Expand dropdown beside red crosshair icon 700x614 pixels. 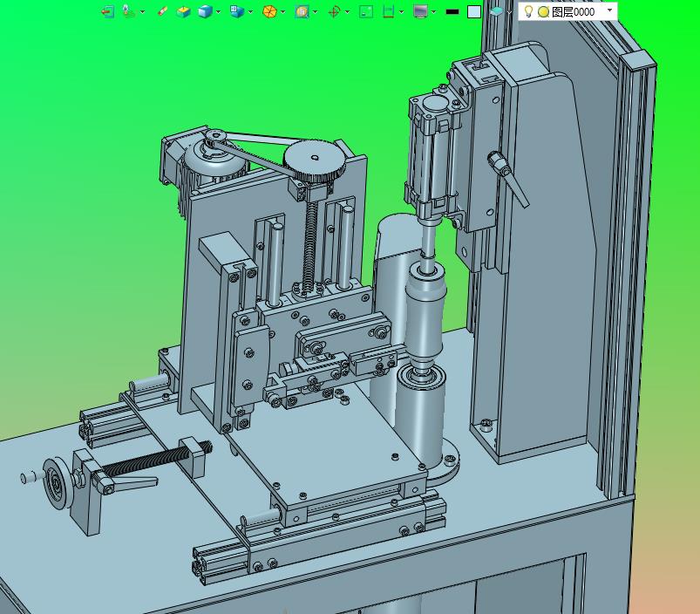pos(347,12)
